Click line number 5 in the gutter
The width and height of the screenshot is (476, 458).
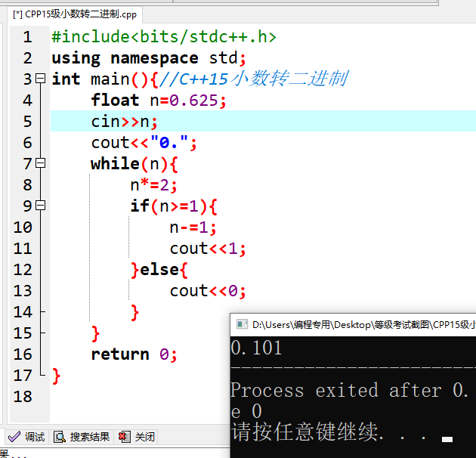tap(27, 121)
